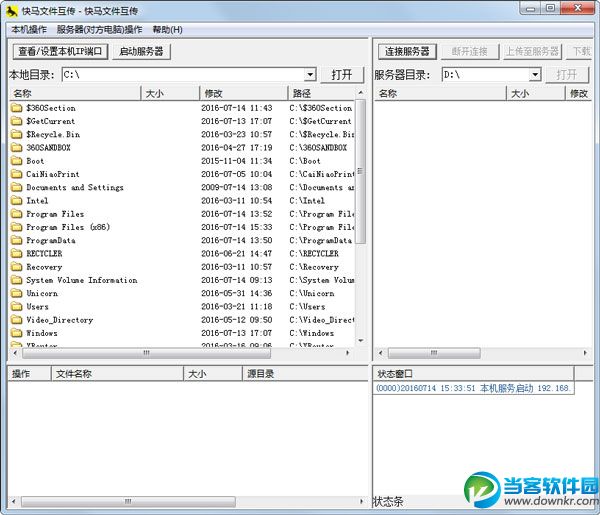Click the 上传至服务器 button
The height and width of the screenshot is (515, 600).
532,51
